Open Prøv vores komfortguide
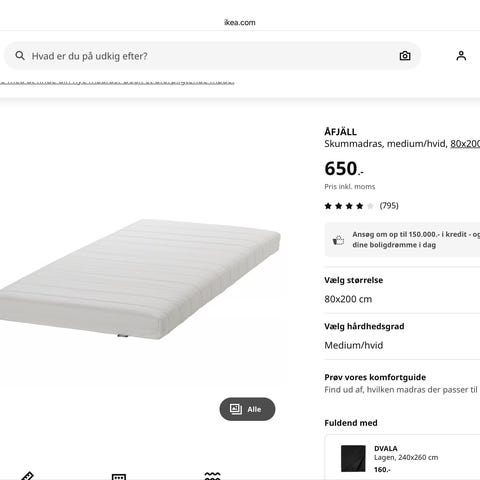The image size is (480, 480). pyautogui.click(x=402, y=383)
